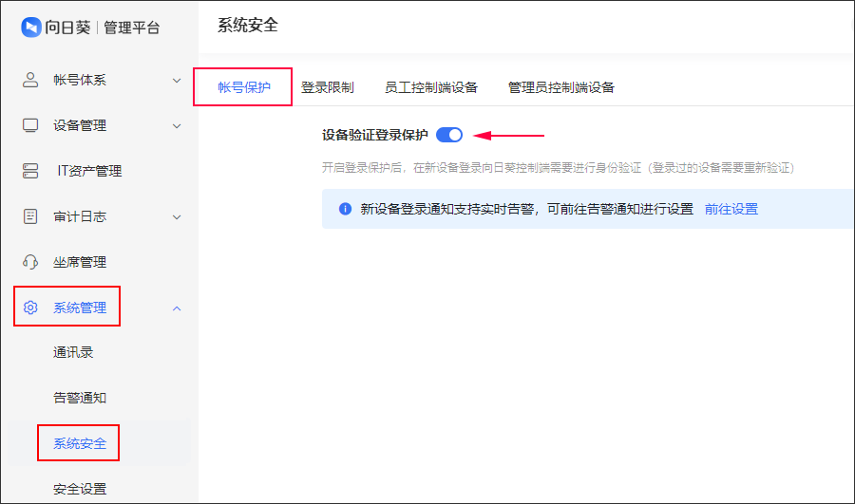The width and height of the screenshot is (855, 504).
Task: Toggle 设备验证登录保护 switch
Action: click(449, 135)
